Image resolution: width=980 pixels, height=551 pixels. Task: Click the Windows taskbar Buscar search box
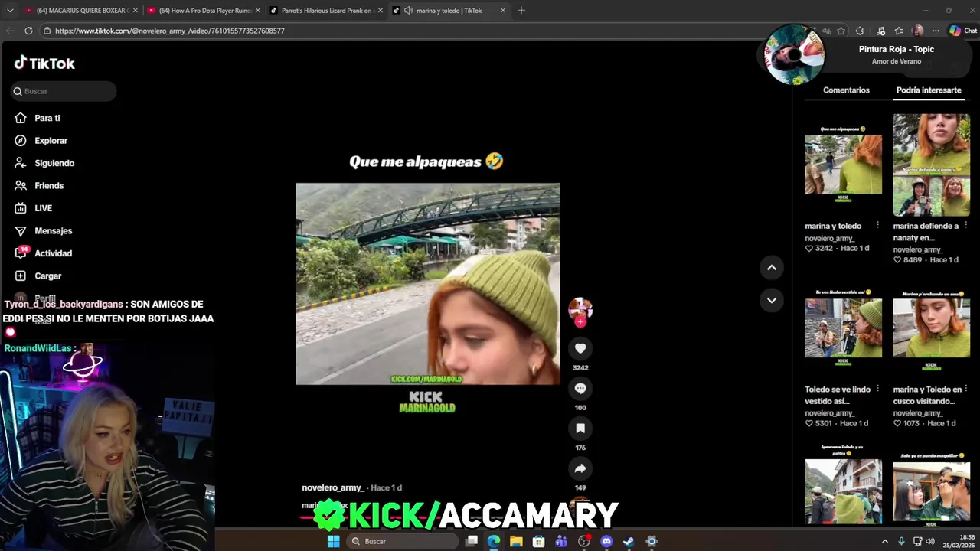tap(402, 541)
